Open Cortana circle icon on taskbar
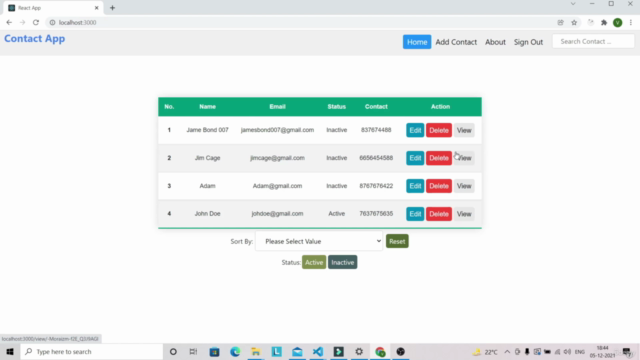640x360 pixels. click(173, 351)
